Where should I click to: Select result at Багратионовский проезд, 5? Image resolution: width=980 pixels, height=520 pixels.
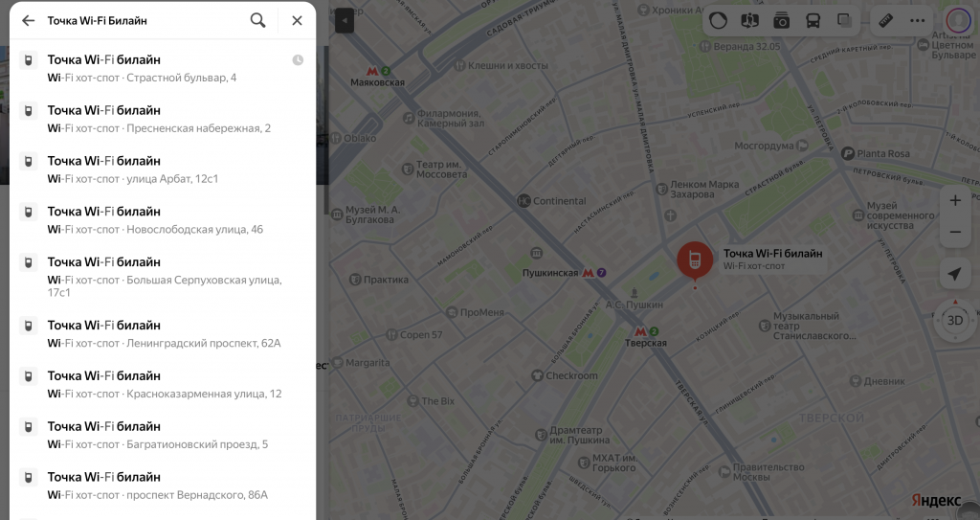click(163, 436)
